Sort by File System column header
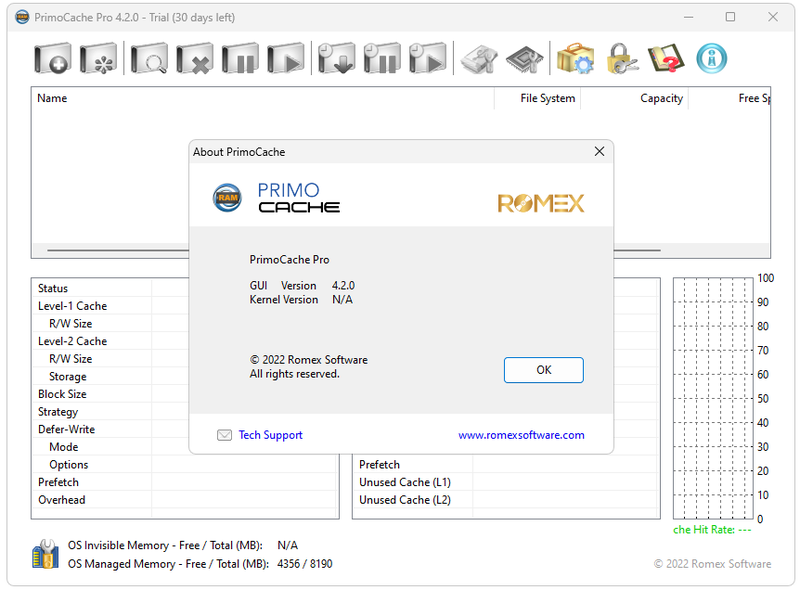 coord(537,98)
